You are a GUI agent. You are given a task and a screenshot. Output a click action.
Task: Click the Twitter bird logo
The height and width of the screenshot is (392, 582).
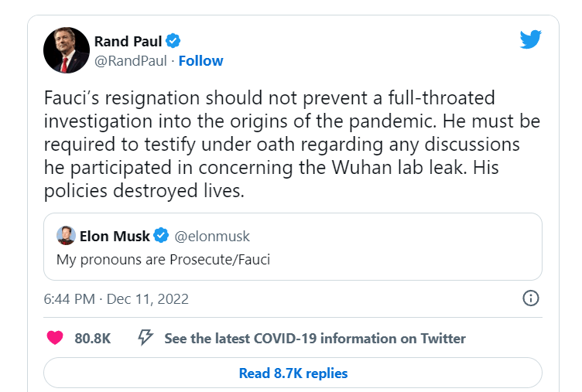(x=530, y=39)
